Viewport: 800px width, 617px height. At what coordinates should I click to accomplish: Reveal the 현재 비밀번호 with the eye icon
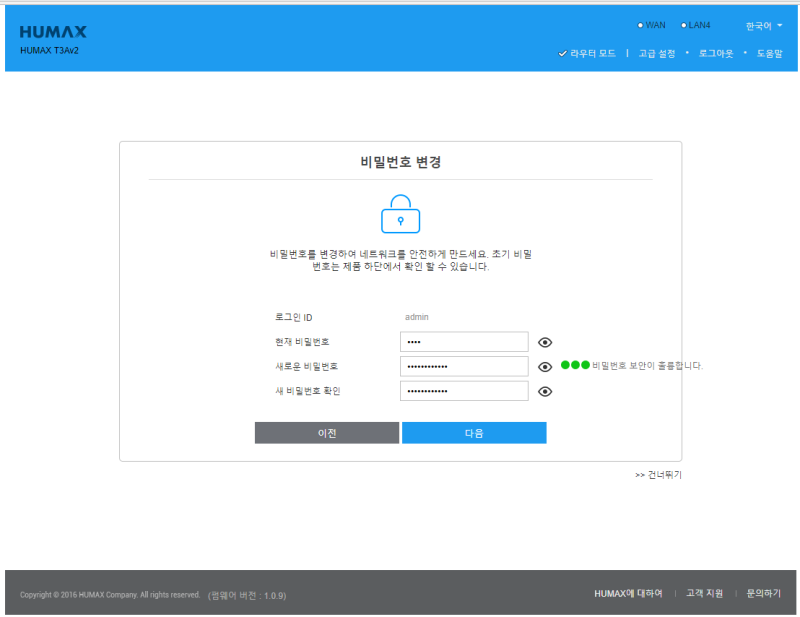[x=544, y=342]
